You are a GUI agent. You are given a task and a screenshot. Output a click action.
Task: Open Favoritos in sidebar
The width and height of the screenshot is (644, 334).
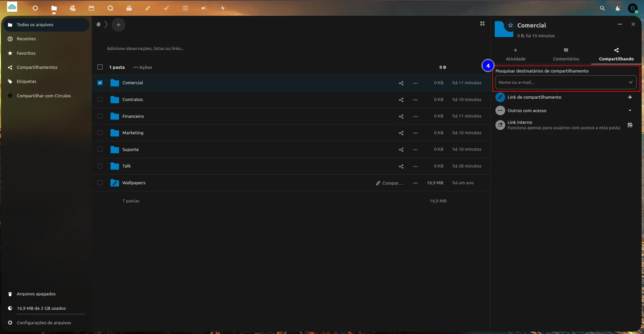46,53
